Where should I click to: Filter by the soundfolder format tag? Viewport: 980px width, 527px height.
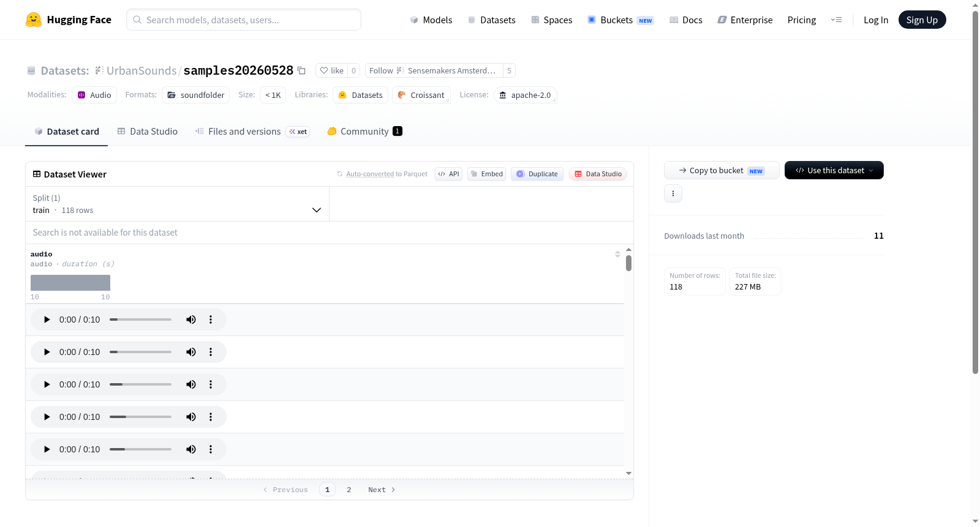coord(196,95)
